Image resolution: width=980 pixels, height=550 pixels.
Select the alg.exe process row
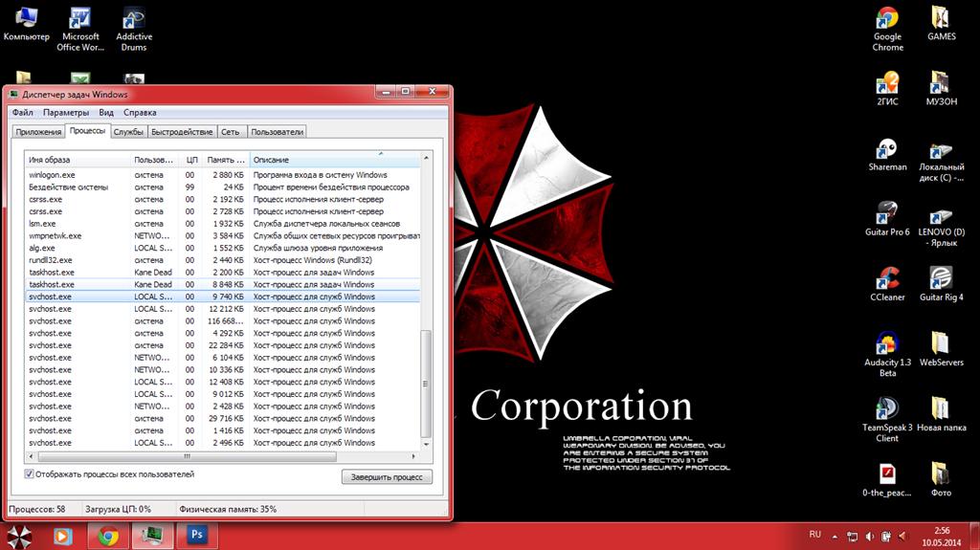coord(223,248)
